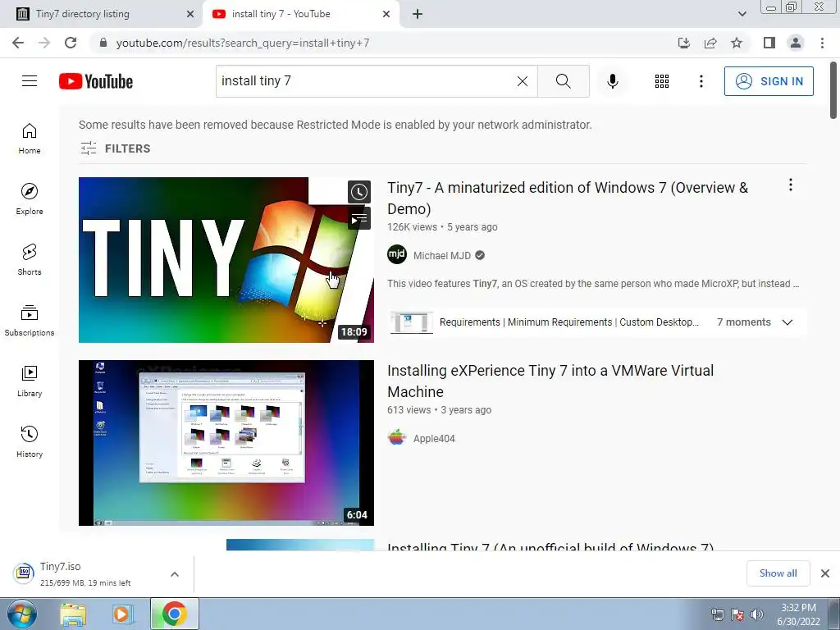The image size is (840, 630).
Task: Open Explore in the sidebar
Action: (x=30, y=199)
